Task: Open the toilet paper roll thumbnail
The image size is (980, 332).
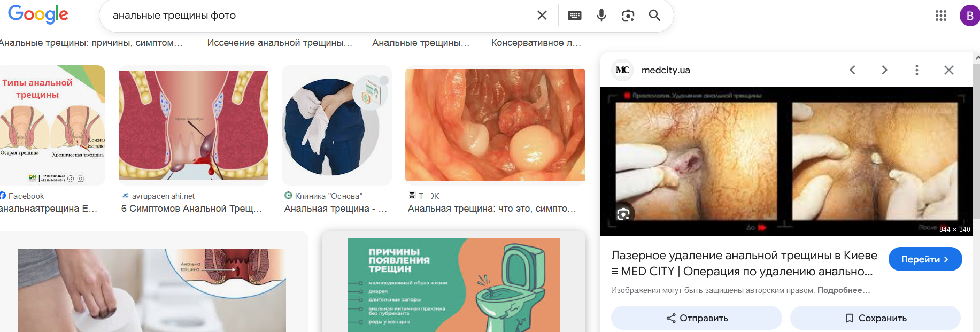Action: pyautogui.click(x=152, y=290)
